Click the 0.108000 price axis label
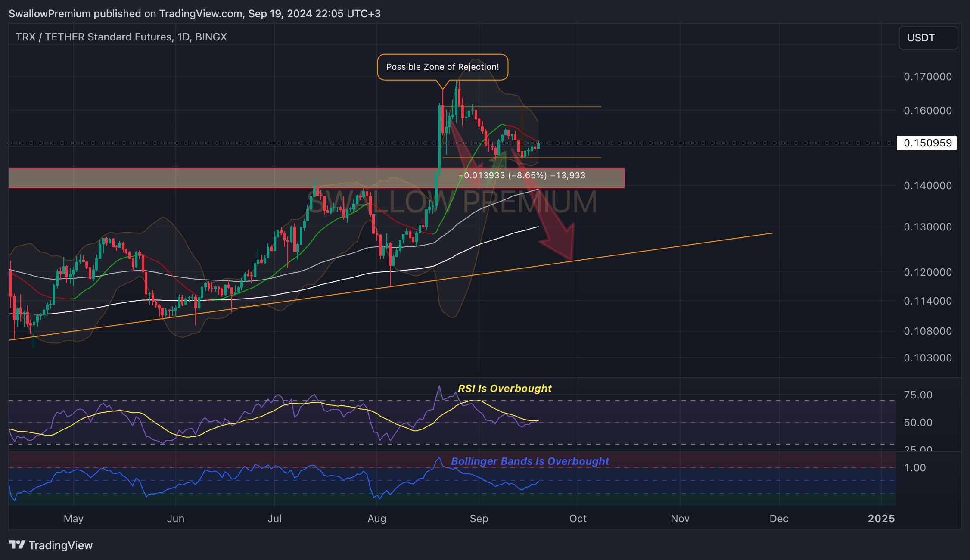970x560 pixels. pos(928,331)
